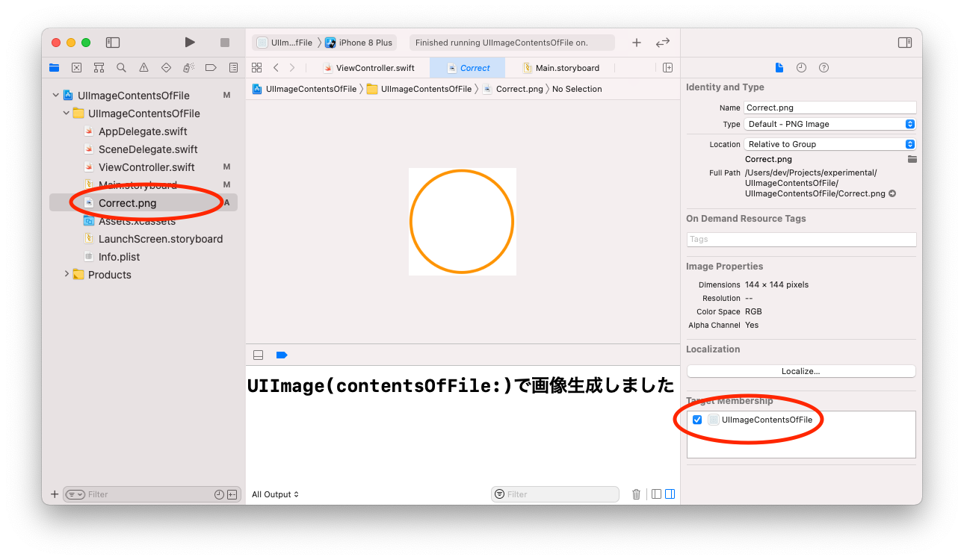
Task: Show the Quick Help inspector
Action: pyautogui.click(x=824, y=67)
